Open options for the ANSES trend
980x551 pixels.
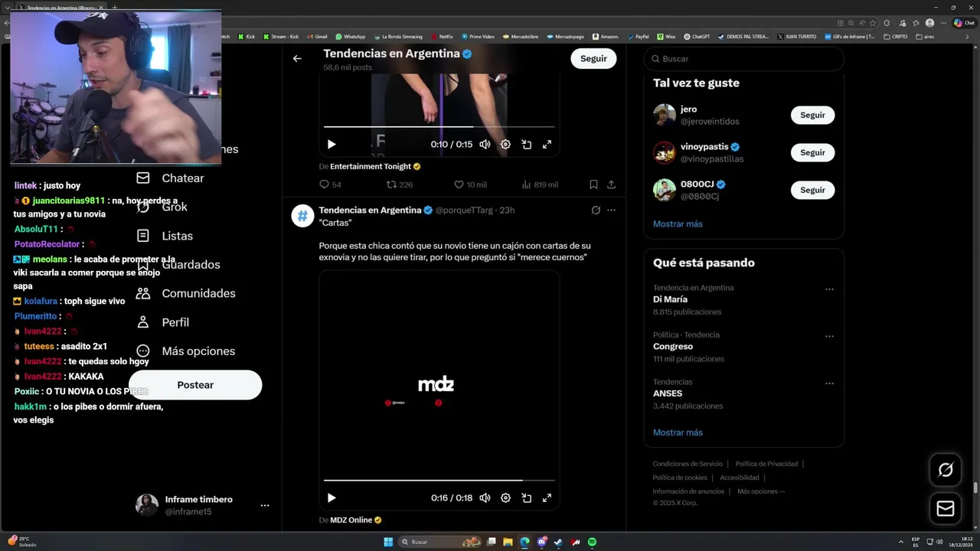pos(829,383)
